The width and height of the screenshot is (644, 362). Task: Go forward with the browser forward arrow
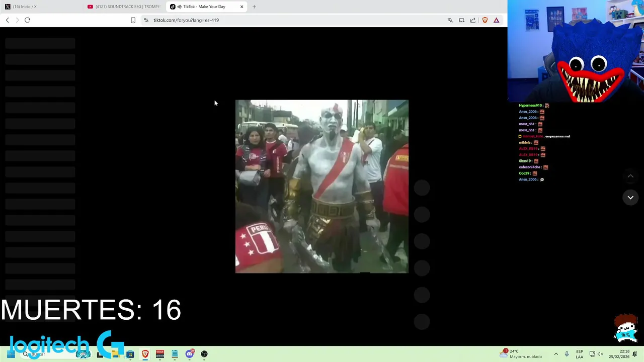[17, 20]
